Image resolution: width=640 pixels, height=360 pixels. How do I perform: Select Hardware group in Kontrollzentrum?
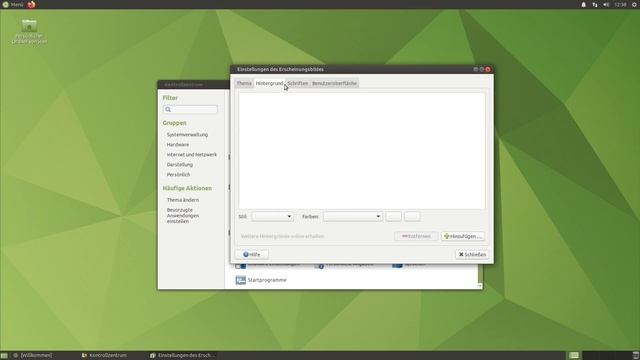pyautogui.click(x=178, y=144)
